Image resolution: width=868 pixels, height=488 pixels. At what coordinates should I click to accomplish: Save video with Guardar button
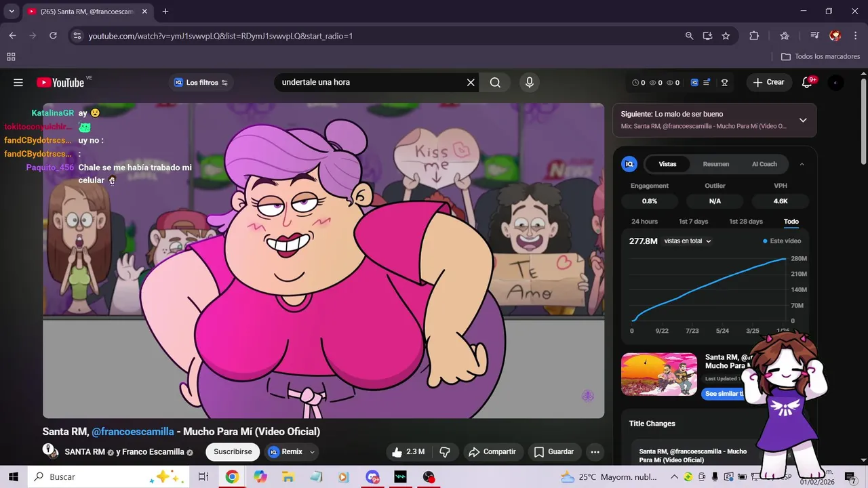[x=554, y=452]
